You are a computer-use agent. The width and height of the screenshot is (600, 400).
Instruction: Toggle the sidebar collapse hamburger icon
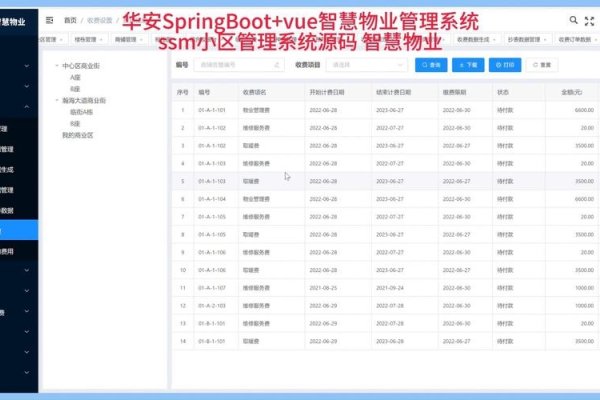(x=49, y=20)
